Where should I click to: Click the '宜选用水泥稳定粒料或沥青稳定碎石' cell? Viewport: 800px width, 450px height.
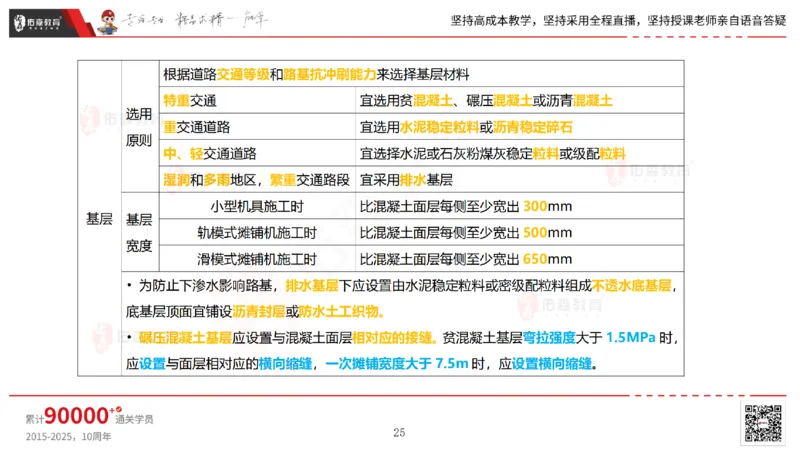click(519, 127)
